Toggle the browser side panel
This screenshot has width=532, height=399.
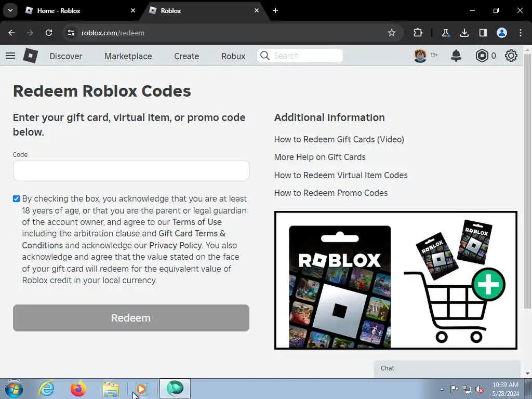(483, 33)
